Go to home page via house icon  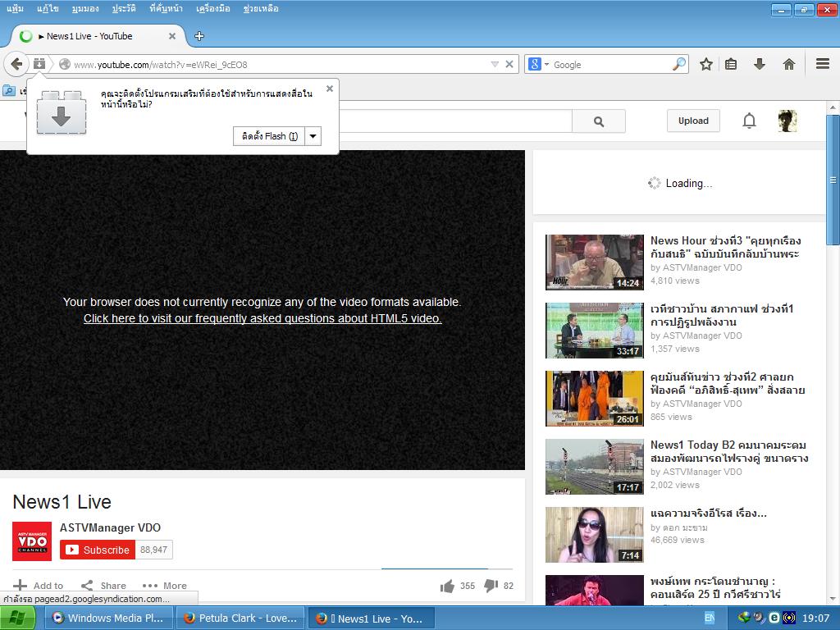click(788, 64)
